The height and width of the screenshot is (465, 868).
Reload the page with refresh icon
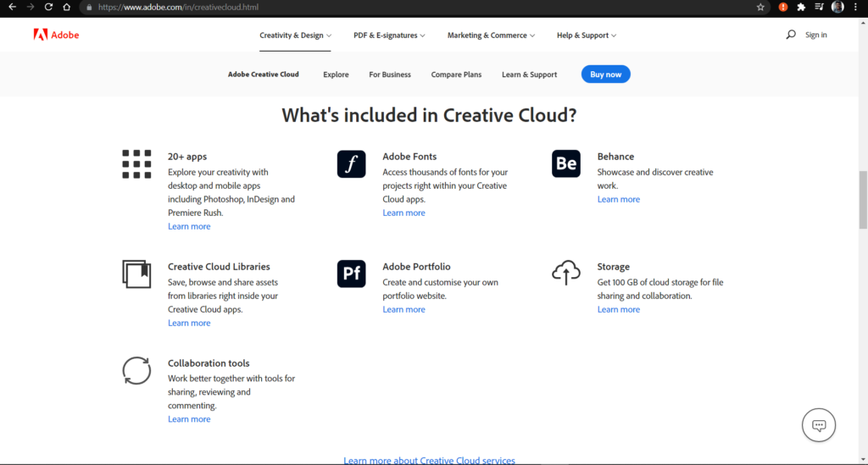click(x=48, y=7)
